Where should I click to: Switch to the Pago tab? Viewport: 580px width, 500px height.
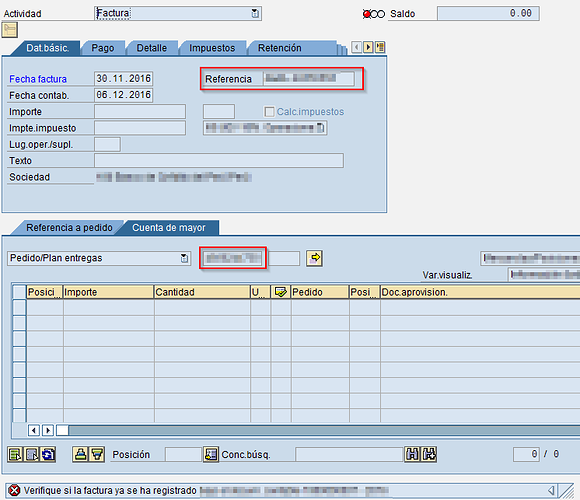(103, 48)
